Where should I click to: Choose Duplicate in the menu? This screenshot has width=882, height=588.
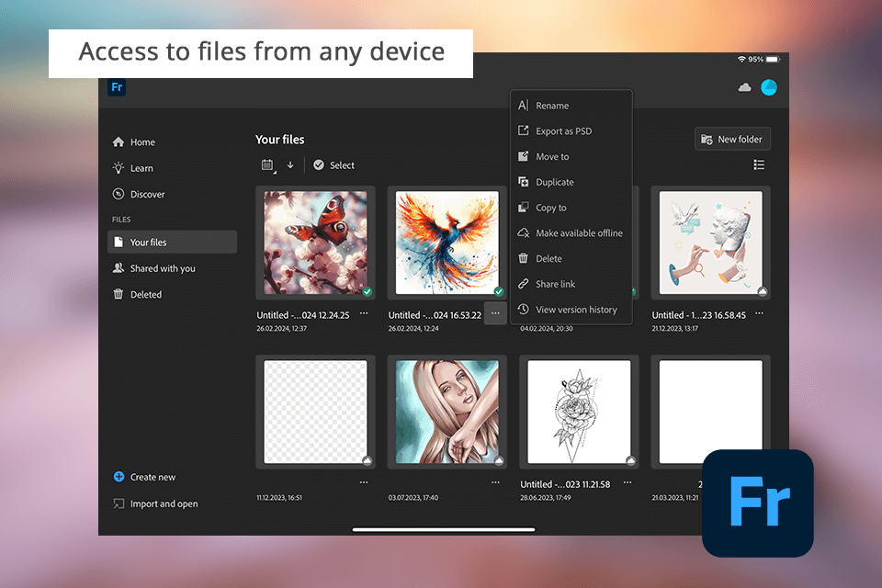coord(571,182)
